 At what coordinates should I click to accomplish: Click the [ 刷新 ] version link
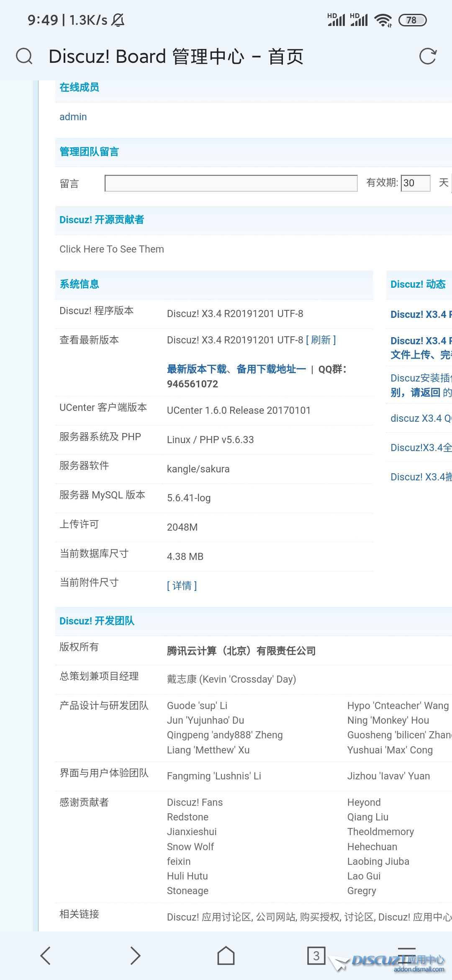click(x=321, y=340)
